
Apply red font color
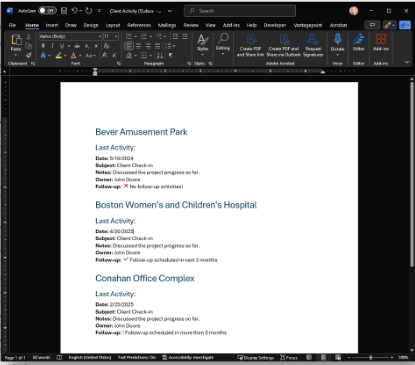(74, 55)
